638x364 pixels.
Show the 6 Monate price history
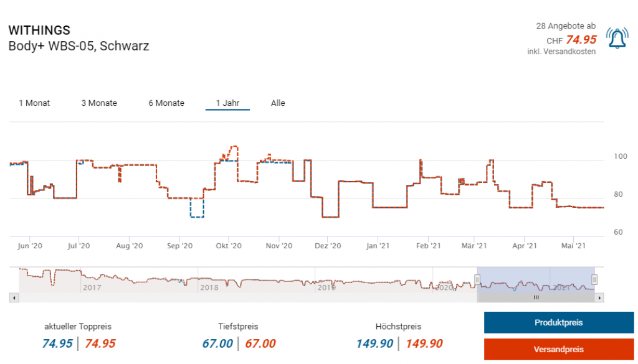click(x=166, y=103)
